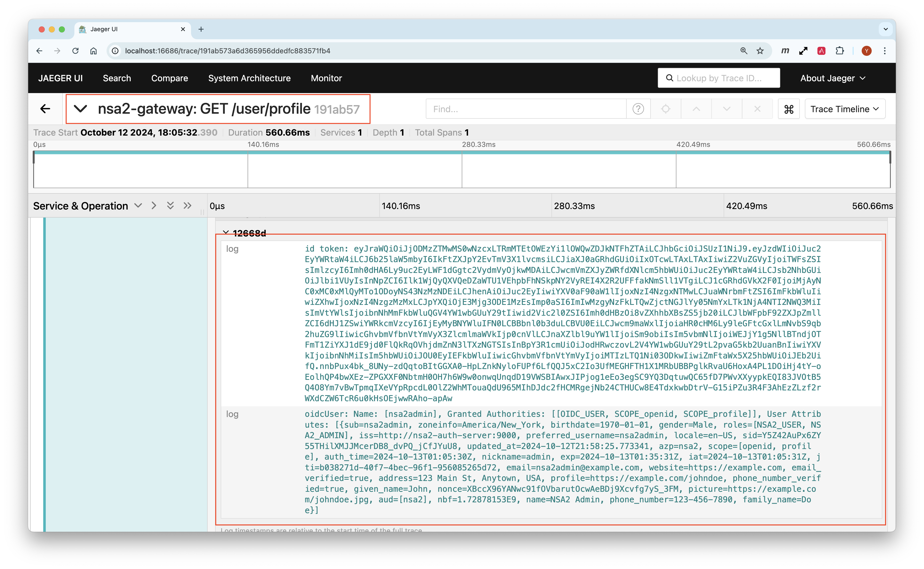Click the browser address bar URL
Screen dimensions: 924x569
tap(227, 51)
